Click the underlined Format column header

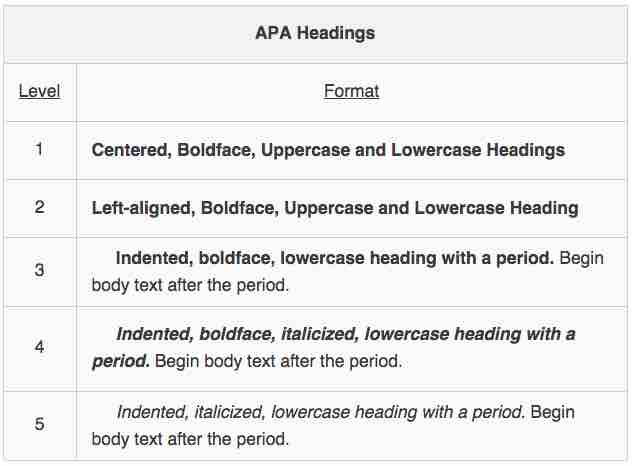point(351,91)
